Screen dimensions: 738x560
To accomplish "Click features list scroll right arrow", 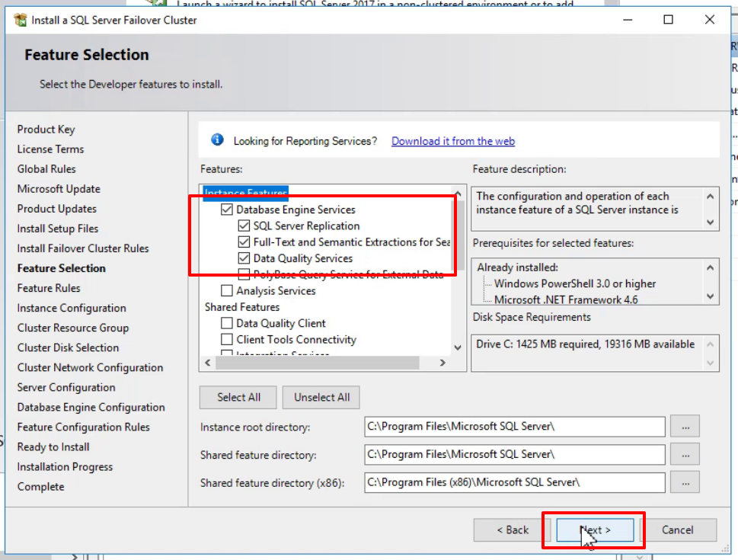I will click(442, 363).
